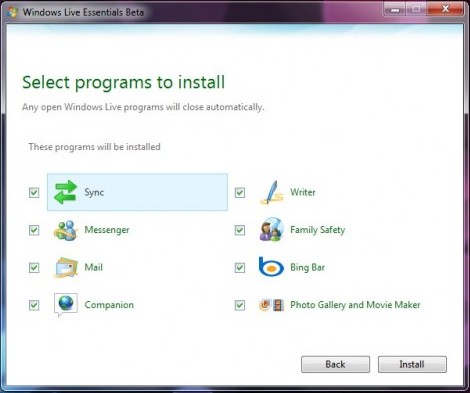Start installation with the Install button

pyautogui.click(x=412, y=364)
